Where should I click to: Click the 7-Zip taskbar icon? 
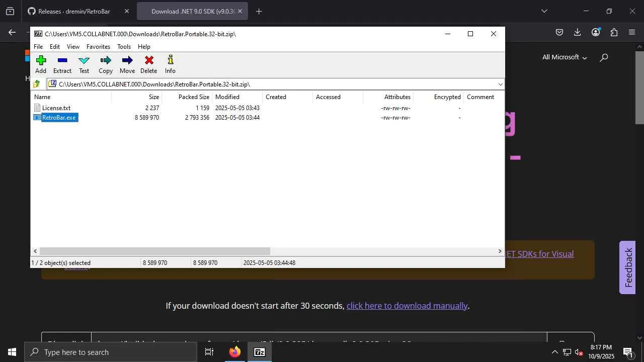(x=260, y=352)
